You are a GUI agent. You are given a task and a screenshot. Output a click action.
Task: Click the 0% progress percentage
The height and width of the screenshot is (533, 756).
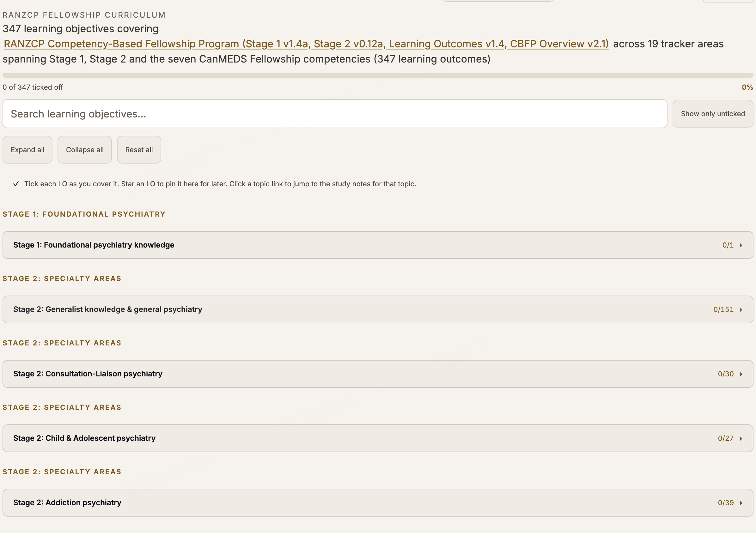747,87
